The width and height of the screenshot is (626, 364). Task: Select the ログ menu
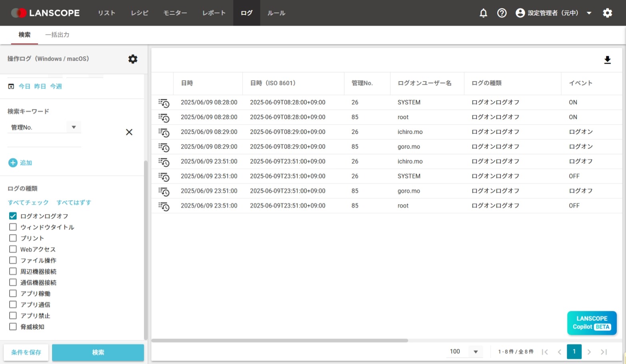coord(246,13)
